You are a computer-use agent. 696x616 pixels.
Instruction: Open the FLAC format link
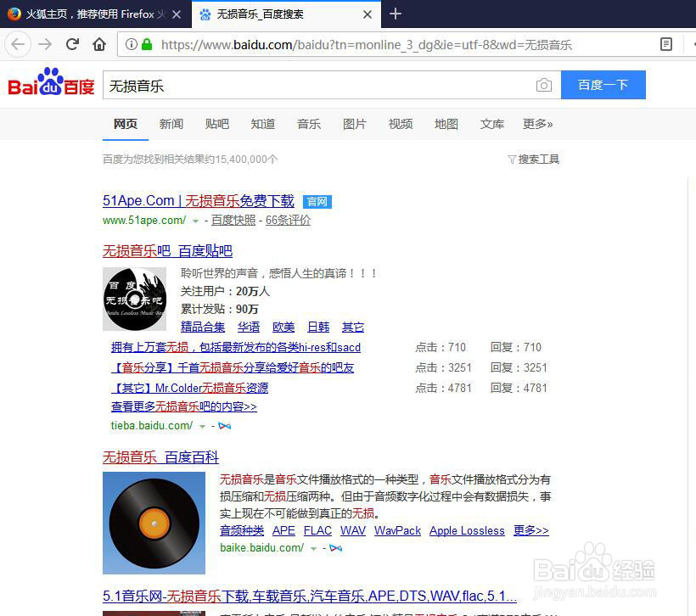[317, 531]
